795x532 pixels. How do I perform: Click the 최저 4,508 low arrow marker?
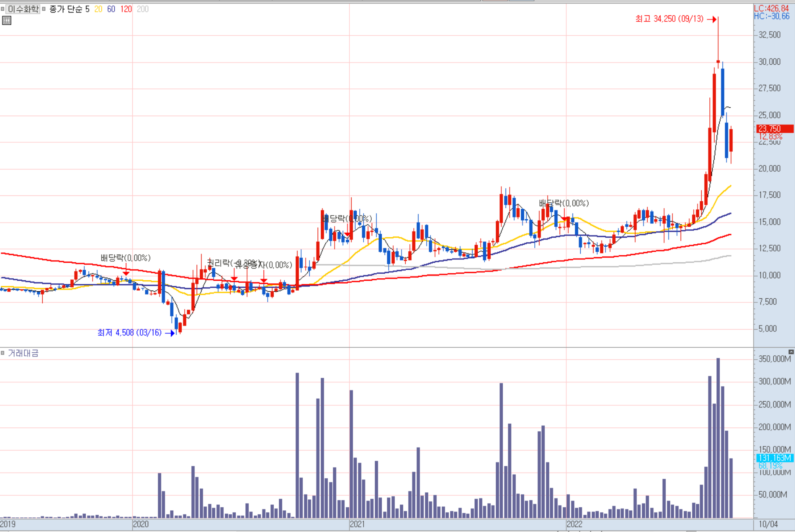(x=170, y=333)
